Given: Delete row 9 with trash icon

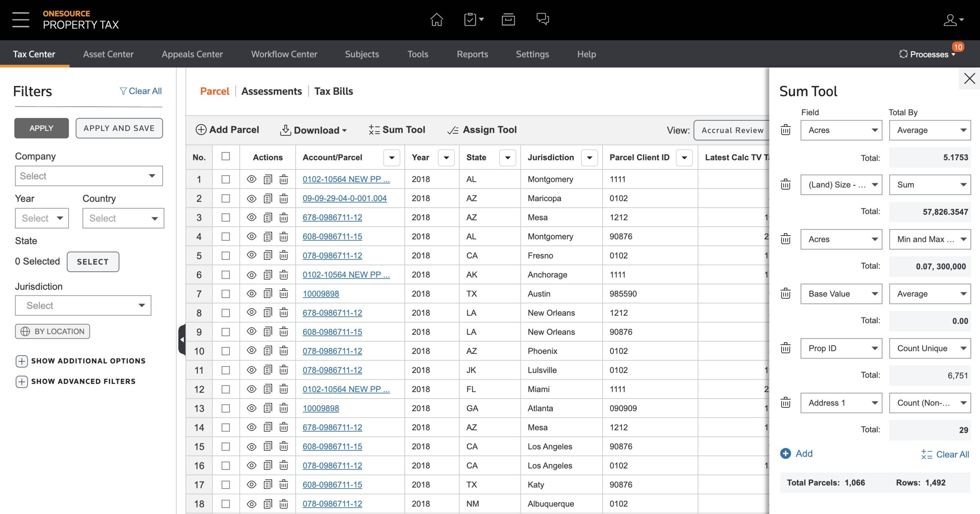Looking at the screenshot, I should pos(284,332).
